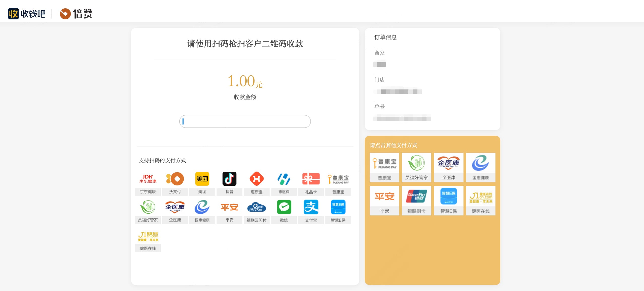Click the 支持扫码的支付方式 heading
644x291 pixels.
(162, 160)
